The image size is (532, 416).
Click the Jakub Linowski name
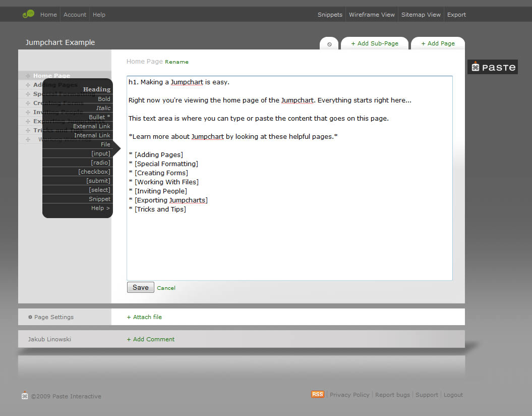[x=49, y=339]
